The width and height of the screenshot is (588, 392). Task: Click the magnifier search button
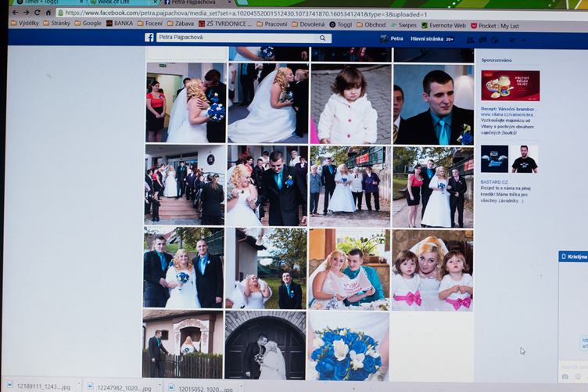[x=322, y=38]
